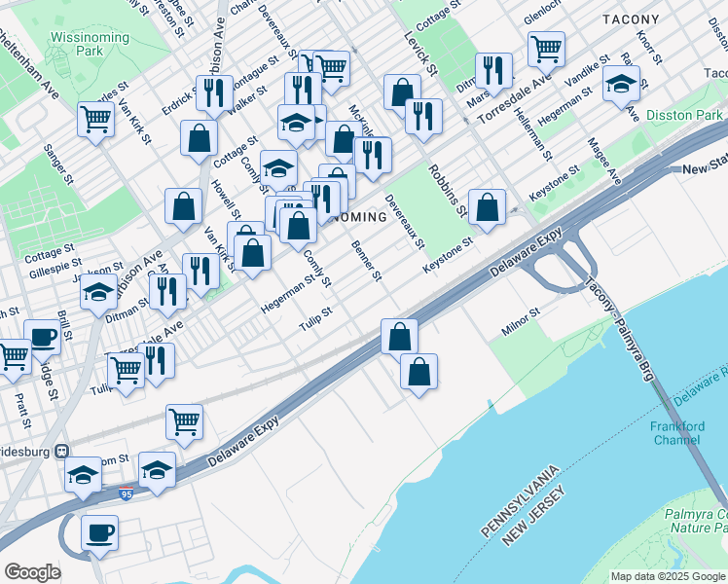
Task: Select the shopping bag marker left of Howell St
Action: (x=183, y=207)
